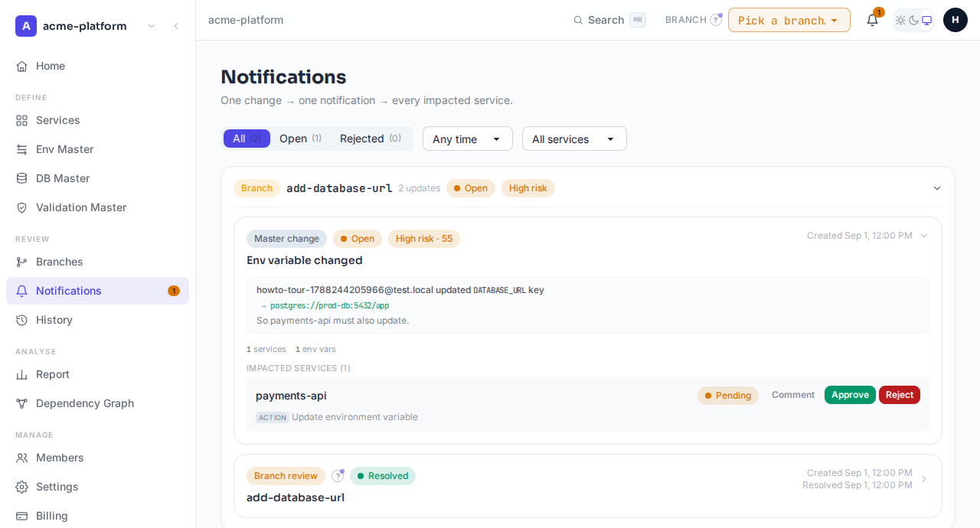Click the postgres://prod-db:5432/app value
The width and height of the screenshot is (980, 528).
(x=329, y=305)
